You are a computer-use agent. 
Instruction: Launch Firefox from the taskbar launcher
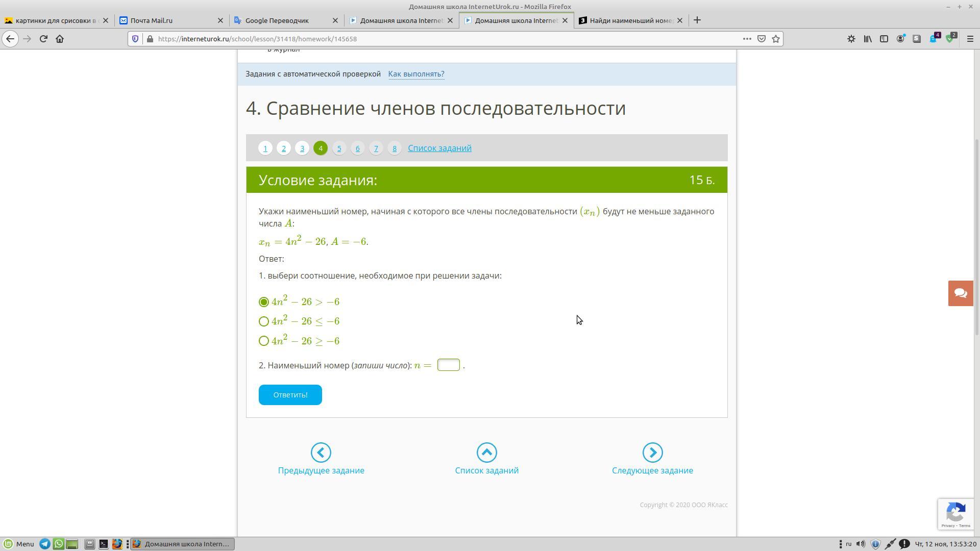coord(117,544)
